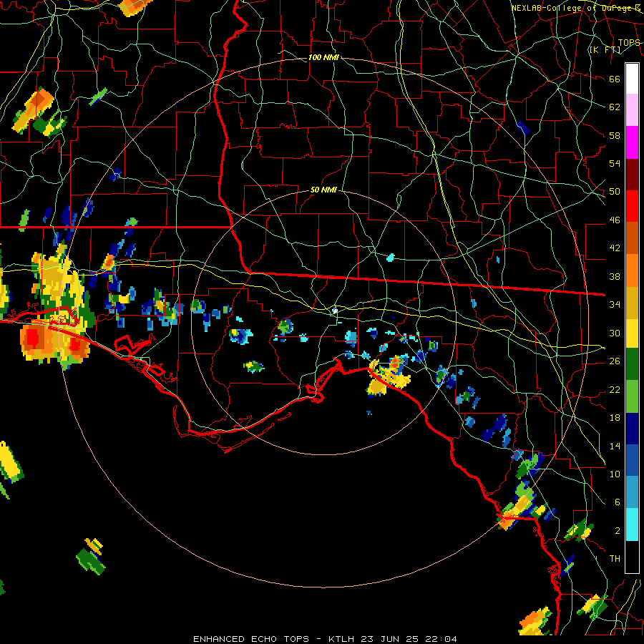Screen dimensions: 644x644
Task: Click the legend value "38"
Action: click(615, 276)
